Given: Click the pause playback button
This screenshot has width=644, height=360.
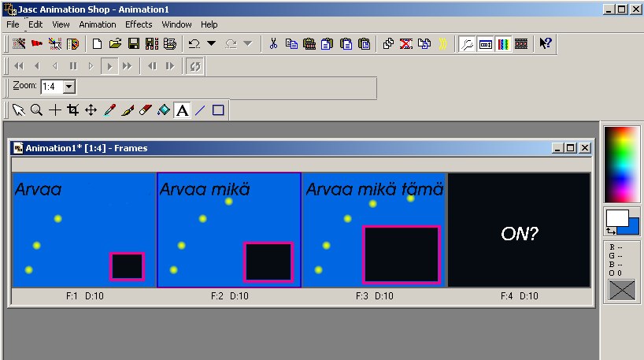Looking at the screenshot, I should tap(73, 65).
